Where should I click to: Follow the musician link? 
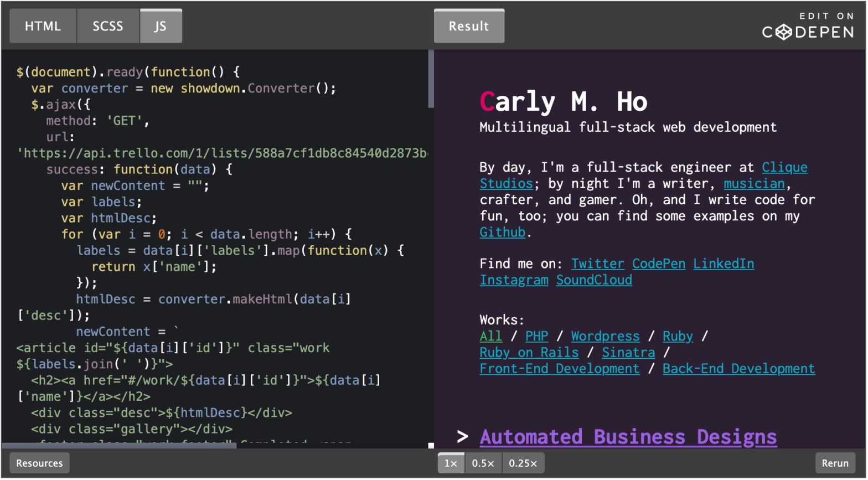coord(754,183)
